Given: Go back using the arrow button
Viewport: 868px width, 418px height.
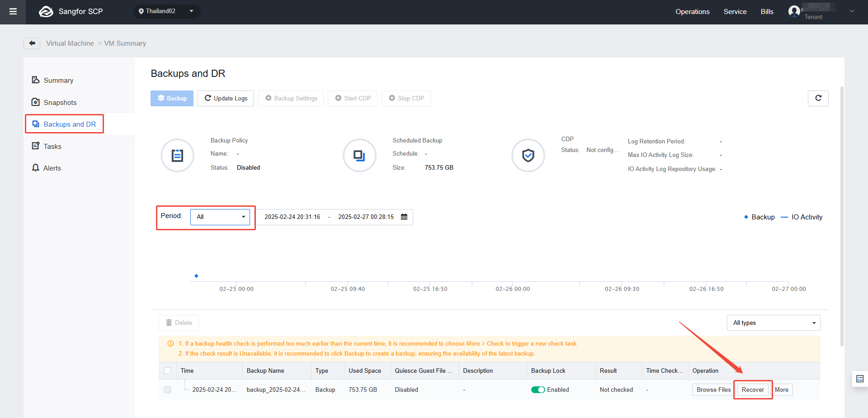Looking at the screenshot, I should [32, 43].
